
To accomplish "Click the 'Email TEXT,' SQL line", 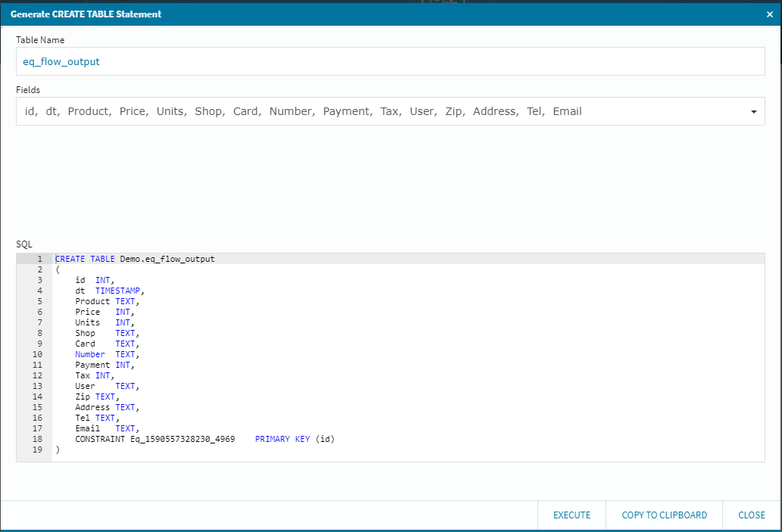I will (x=107, y=428).
